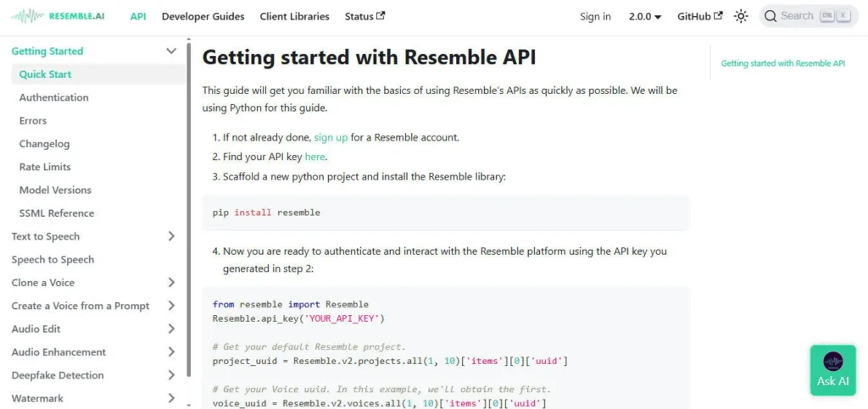The width and height of the screenshot is (868, 409).
Task: Toggle the light/dark theme sun icon
Action: (741, 16)
